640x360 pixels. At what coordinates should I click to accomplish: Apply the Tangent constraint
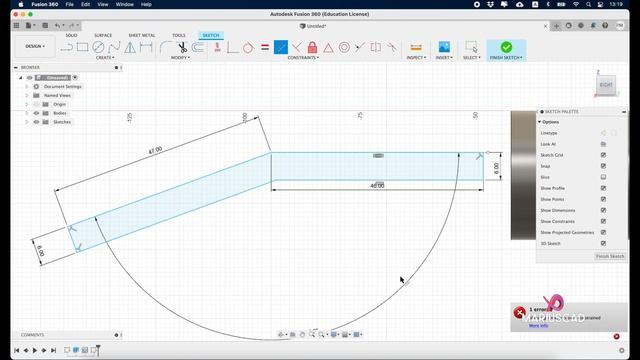coord(249,47)
